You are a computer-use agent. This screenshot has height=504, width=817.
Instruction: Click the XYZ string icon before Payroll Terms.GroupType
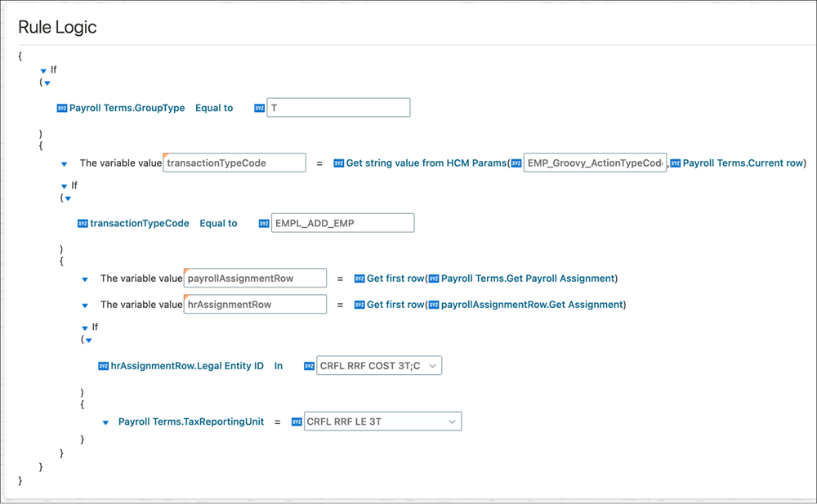(62, 107)
